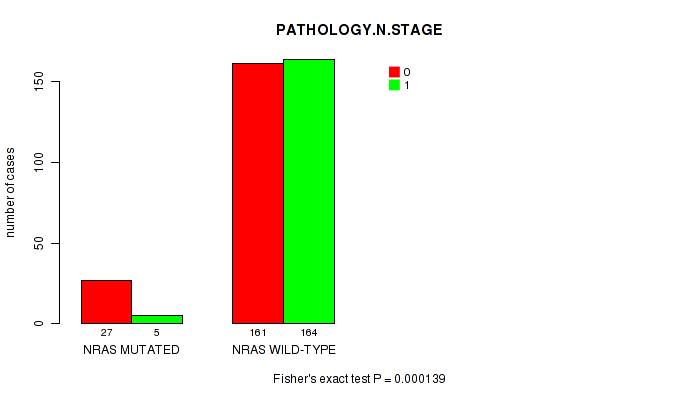The height and width of the screenshot is (400, 690).
Task: Click the 100 tick label on the y-axis
Action: 40,162
